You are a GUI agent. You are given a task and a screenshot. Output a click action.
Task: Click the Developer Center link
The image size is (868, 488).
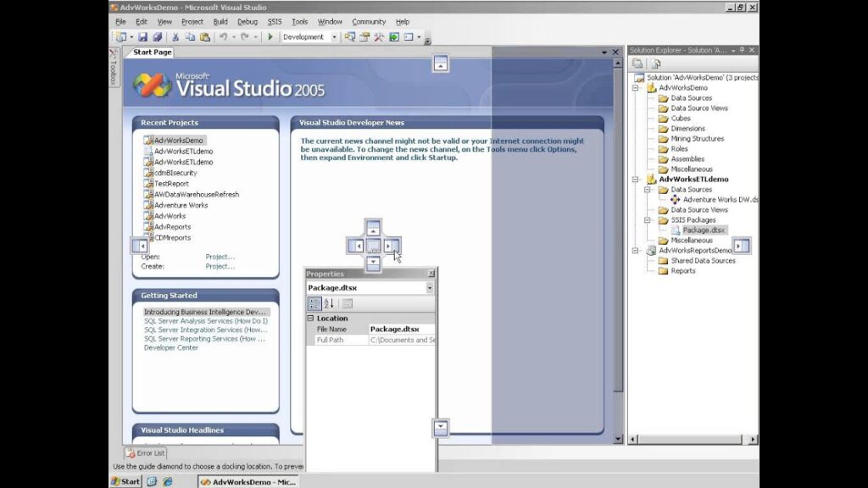click(170, 347)
